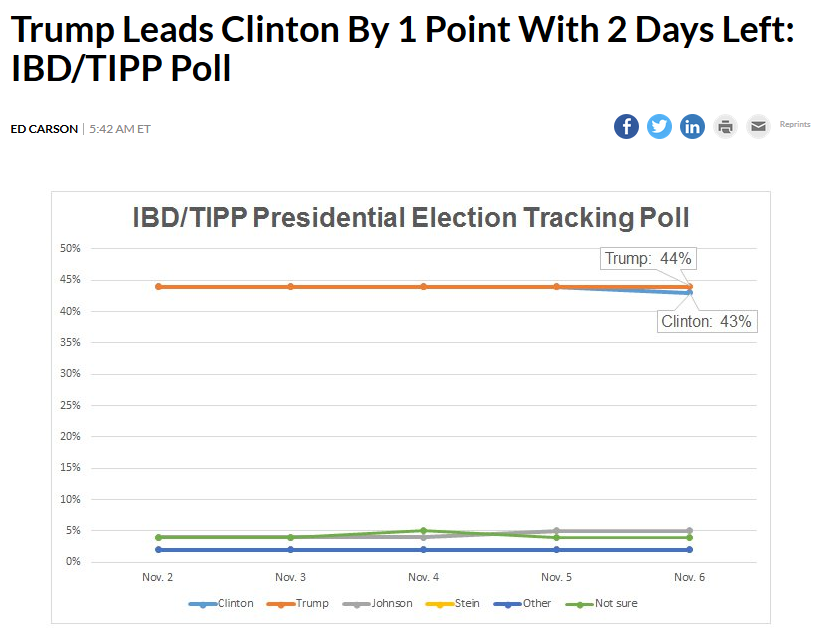
Task: Click the Nov. 6 axis label
Action: pos(690,578)
